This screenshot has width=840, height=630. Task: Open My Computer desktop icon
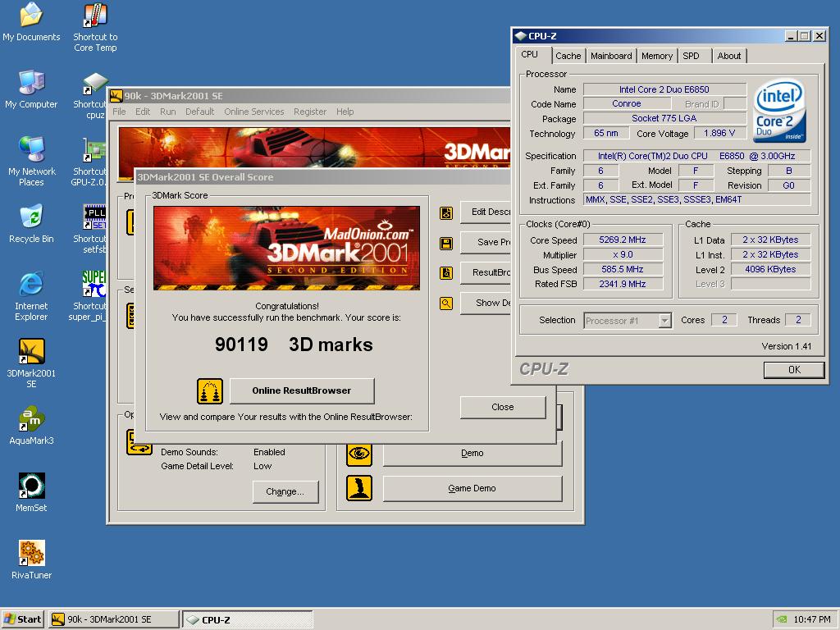coord(31,89)
